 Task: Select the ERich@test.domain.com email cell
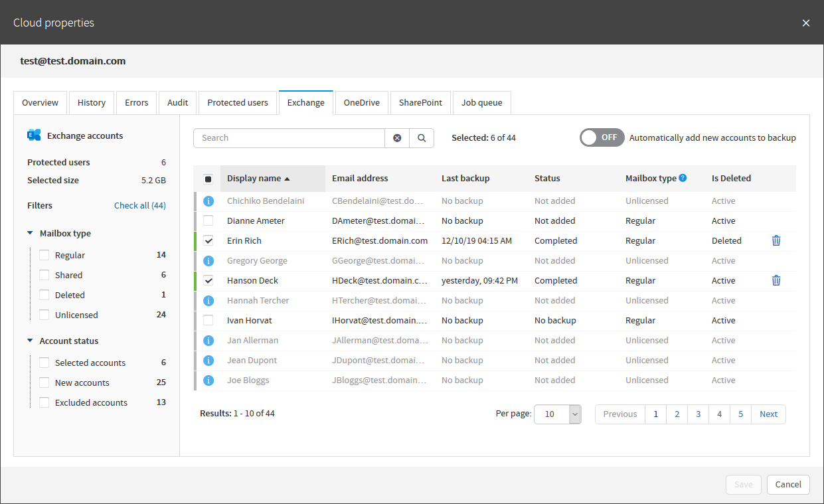[x=380, y=240]
